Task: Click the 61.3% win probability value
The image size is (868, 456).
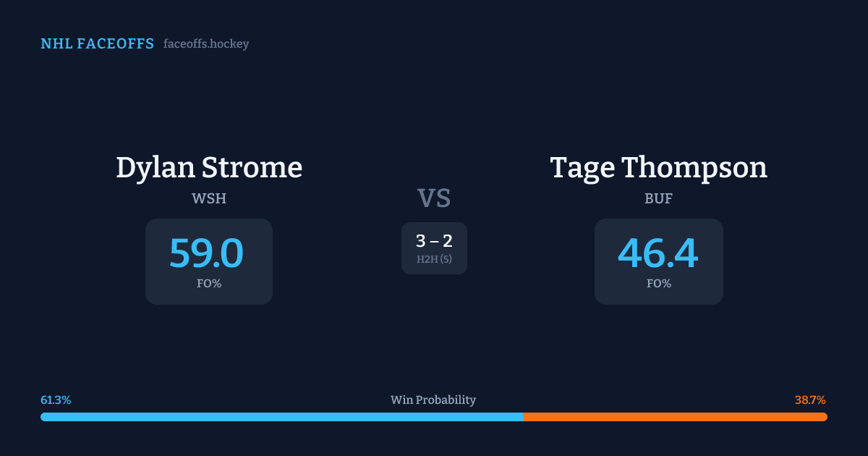Action: (56, 400)
